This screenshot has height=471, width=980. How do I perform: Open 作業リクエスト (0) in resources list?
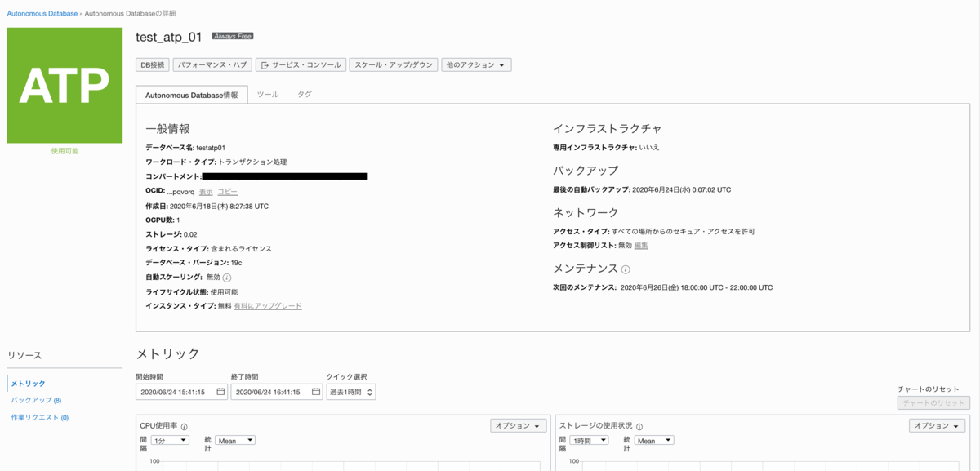(x=40, y=418)
